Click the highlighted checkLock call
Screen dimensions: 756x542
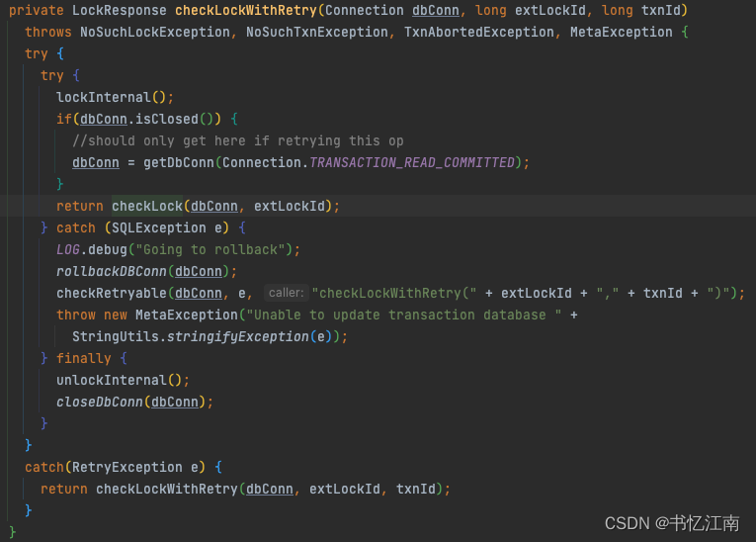pyautogui.click(x=147, y=206)
